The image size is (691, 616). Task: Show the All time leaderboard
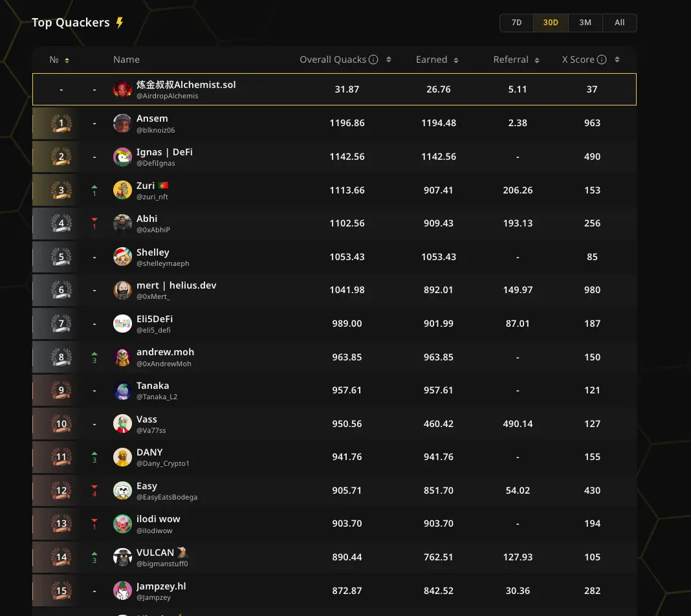[x=620, y=23]
